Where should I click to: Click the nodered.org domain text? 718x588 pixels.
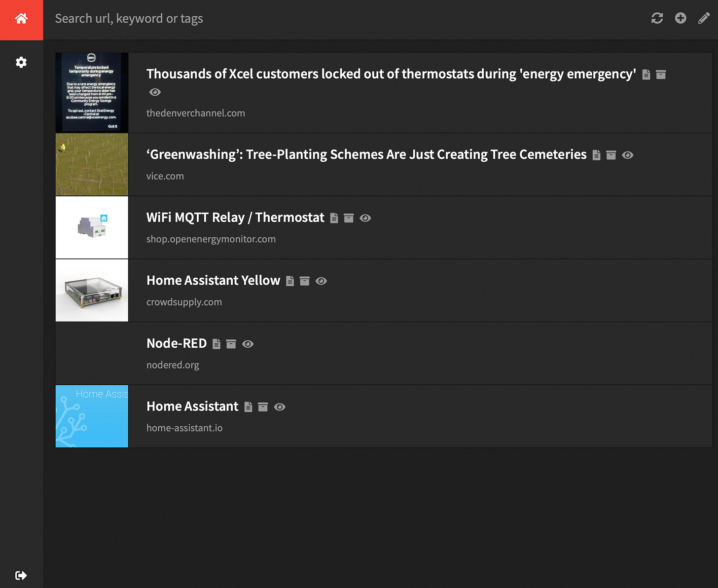coord(173,365)
